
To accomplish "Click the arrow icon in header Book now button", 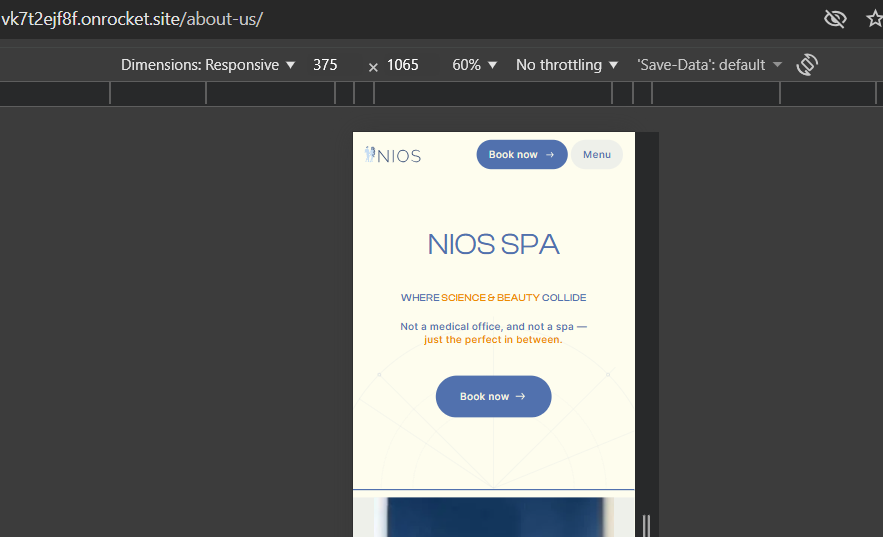I will 550,155.
